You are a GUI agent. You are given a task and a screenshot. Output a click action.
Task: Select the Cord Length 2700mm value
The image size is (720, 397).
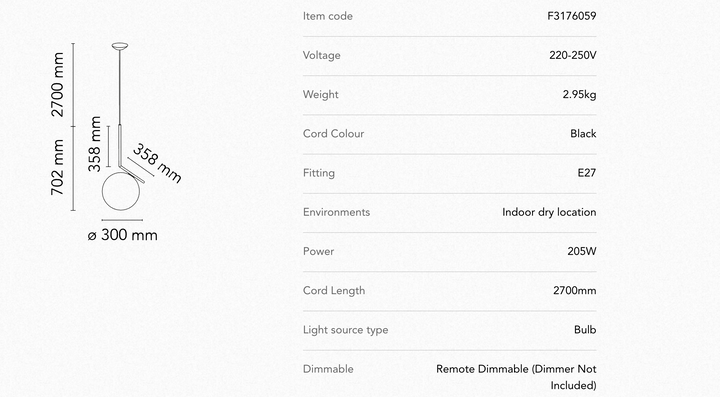point(574,291)
